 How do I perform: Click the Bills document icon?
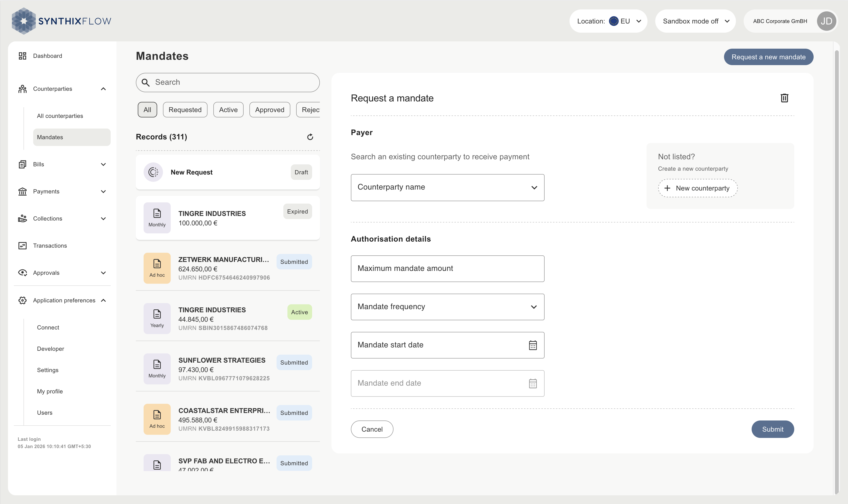point(23,164)
